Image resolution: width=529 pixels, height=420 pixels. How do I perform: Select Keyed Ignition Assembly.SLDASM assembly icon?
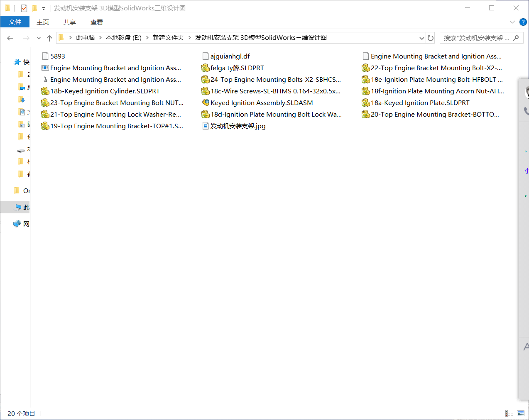[205, 103]
